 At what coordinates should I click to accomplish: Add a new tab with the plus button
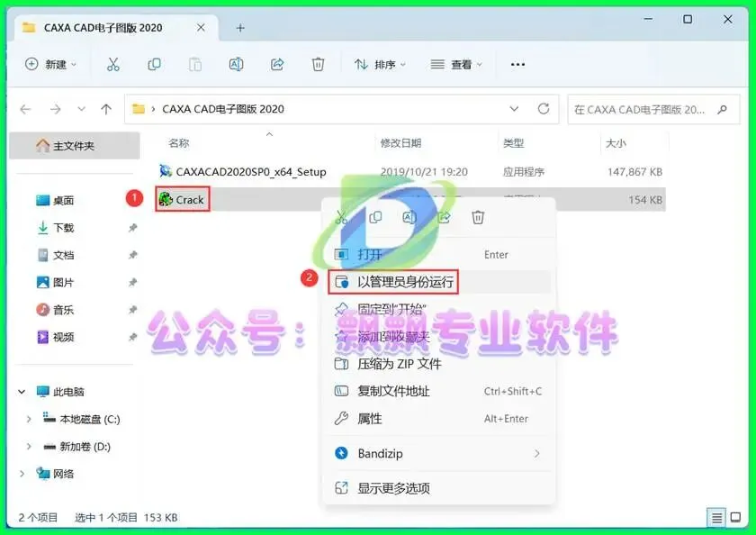coord(240,28)
